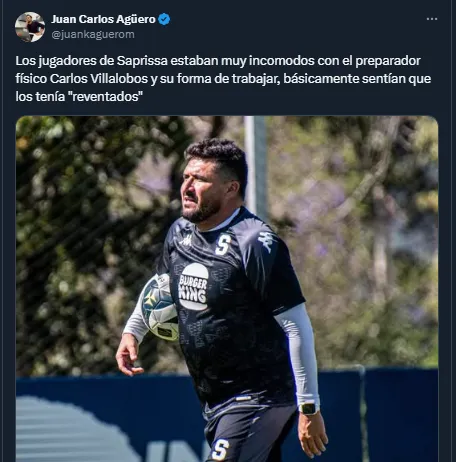456x462 pixels.
Task: Click the blue verified badge icon
Action: pyautogui.click(x=164, y=19)
